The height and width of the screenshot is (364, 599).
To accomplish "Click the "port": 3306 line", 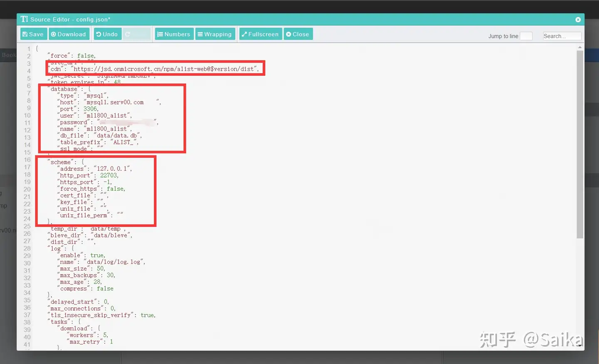I will 78,109.
